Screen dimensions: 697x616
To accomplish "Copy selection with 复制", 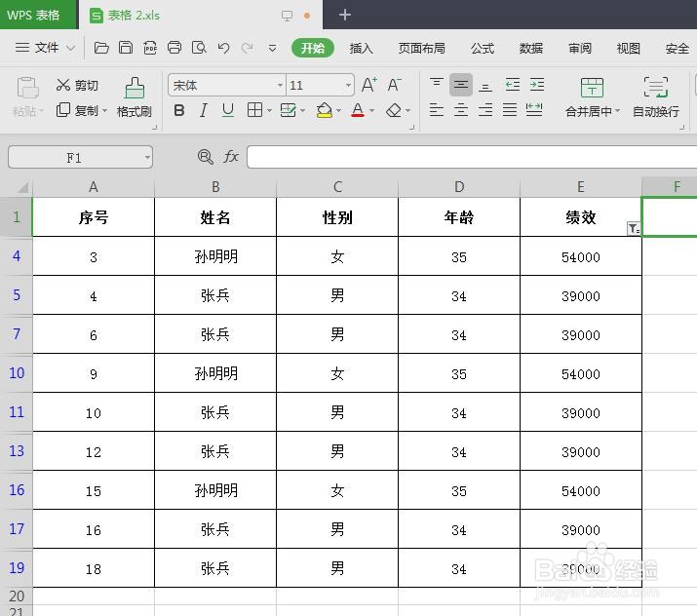I will click(x=77, y=110).
